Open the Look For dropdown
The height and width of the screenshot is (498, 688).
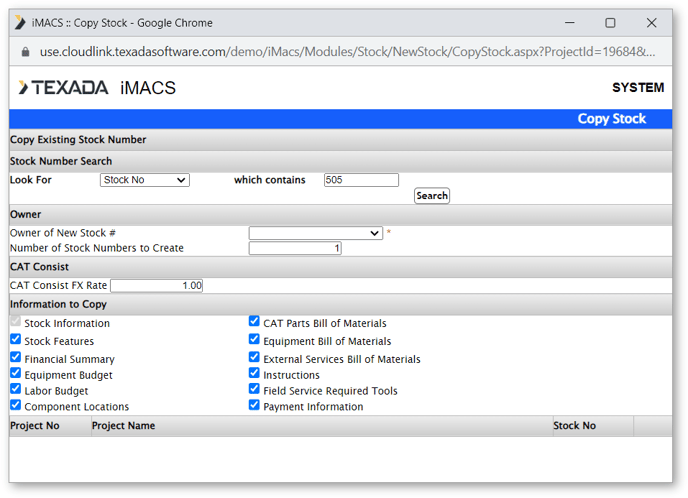click(x=144, y=180)
